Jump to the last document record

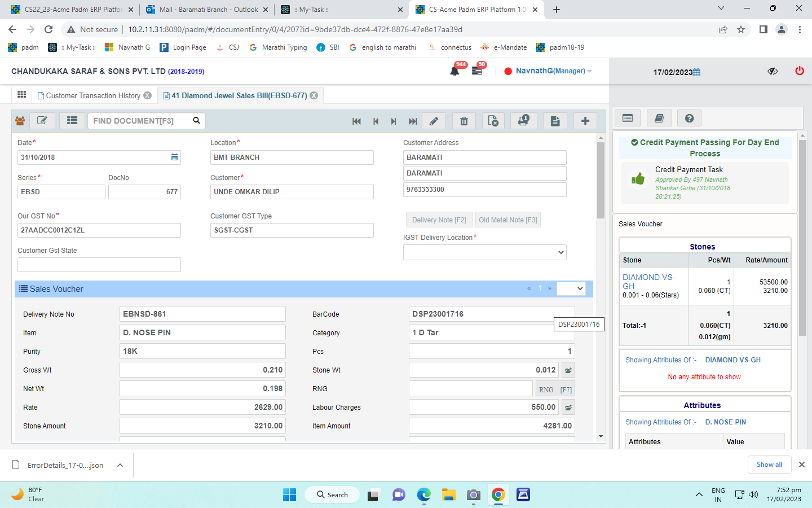tap(413, 121)
